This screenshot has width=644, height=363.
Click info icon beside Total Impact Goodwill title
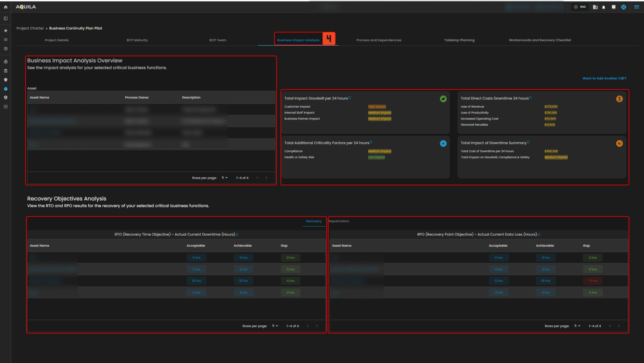coord(350,98)
